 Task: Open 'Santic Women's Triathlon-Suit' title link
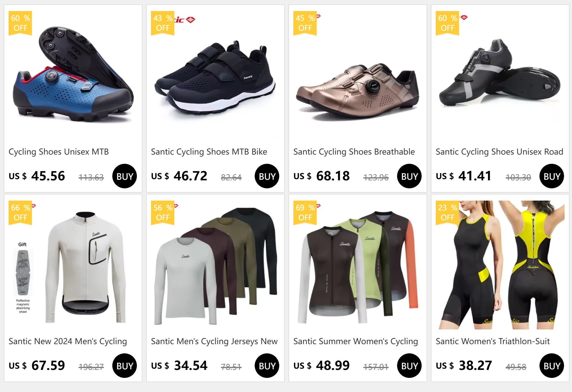click(x=493, y=341)
